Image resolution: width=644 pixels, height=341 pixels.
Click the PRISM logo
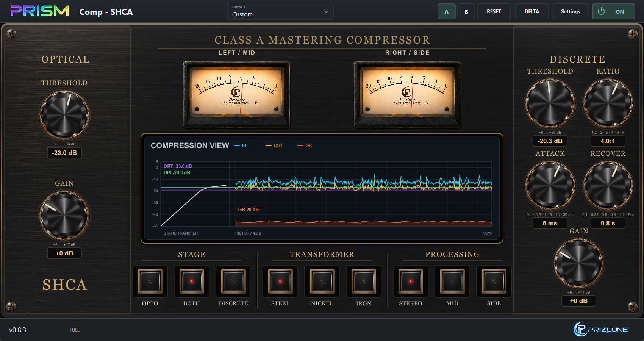click(x=40, y=11)
